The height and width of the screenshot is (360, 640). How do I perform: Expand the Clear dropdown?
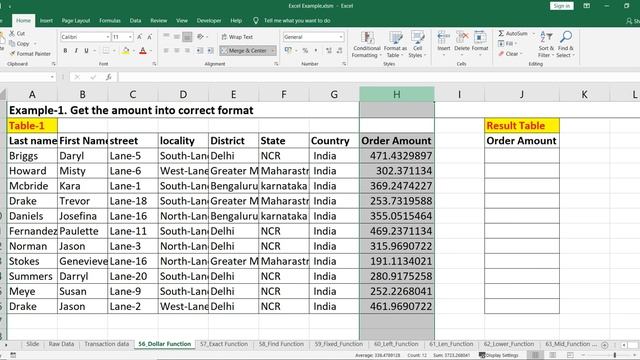point(521,53)
